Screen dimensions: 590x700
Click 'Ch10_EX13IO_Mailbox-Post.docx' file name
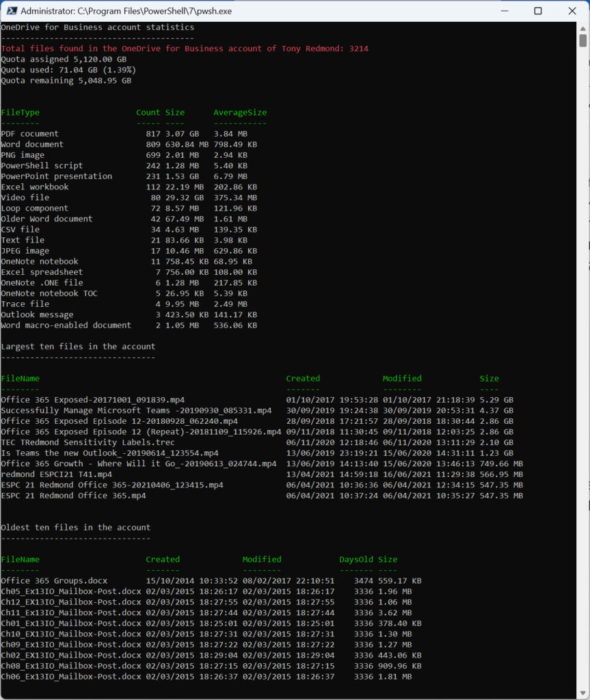(71, 634)
